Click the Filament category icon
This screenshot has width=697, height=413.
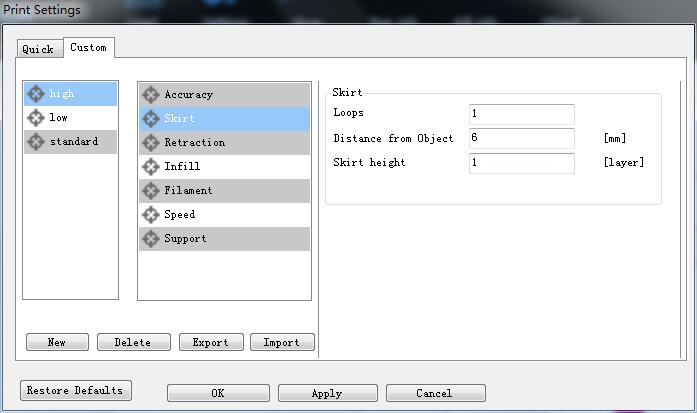(151, 191)
